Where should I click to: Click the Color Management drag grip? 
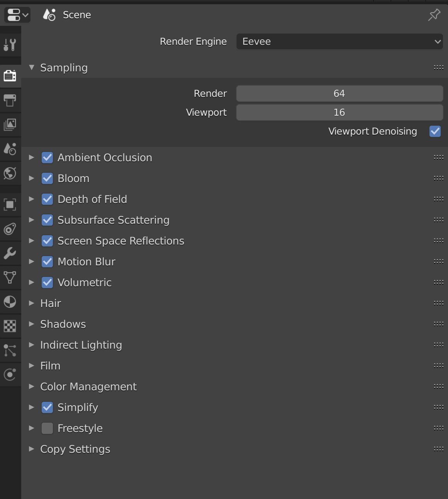click(439, 386)
